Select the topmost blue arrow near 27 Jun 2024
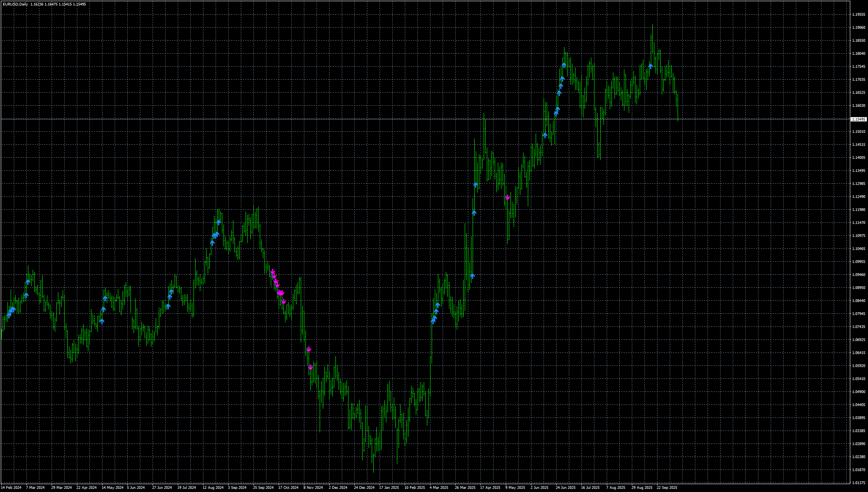This screenshot has width=868, height=492. pyautogui.click(x=171, y=292)
